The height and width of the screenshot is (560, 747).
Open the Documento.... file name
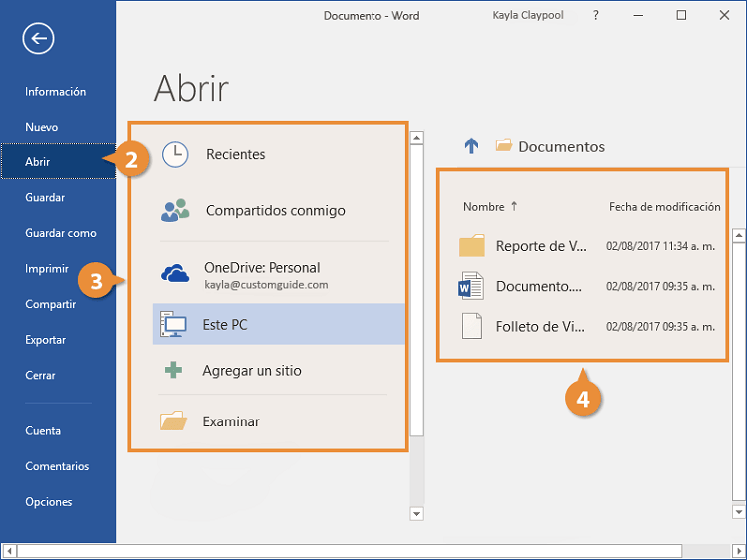(x=538, y=286)
